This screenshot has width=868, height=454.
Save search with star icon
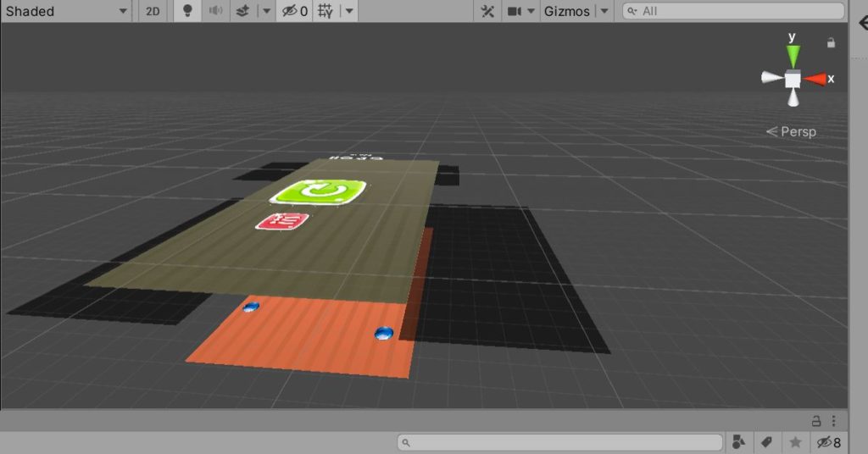point(795,442)
